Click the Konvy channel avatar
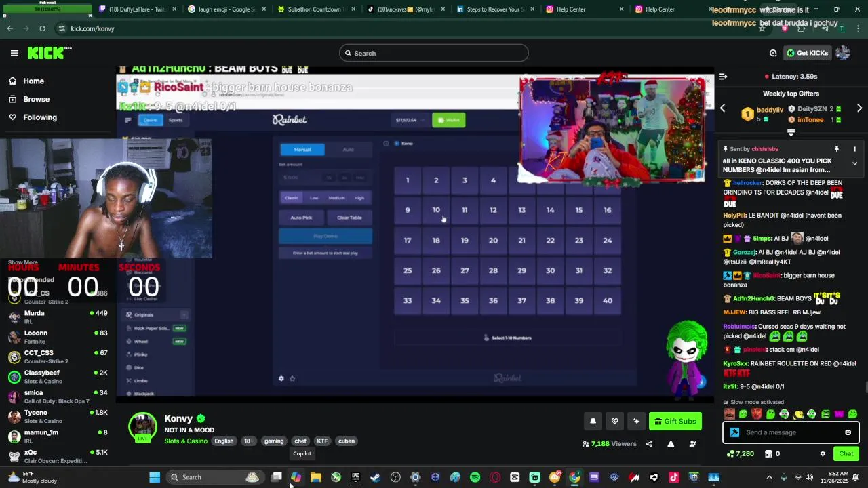Viewport: 868px width, 488px height. click(142, 427)
